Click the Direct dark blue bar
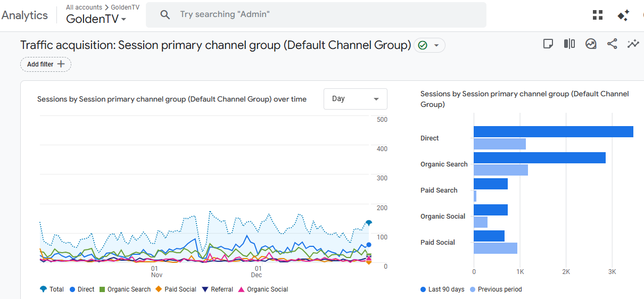This screenshot has height=299, width=644. coord(553,132)
